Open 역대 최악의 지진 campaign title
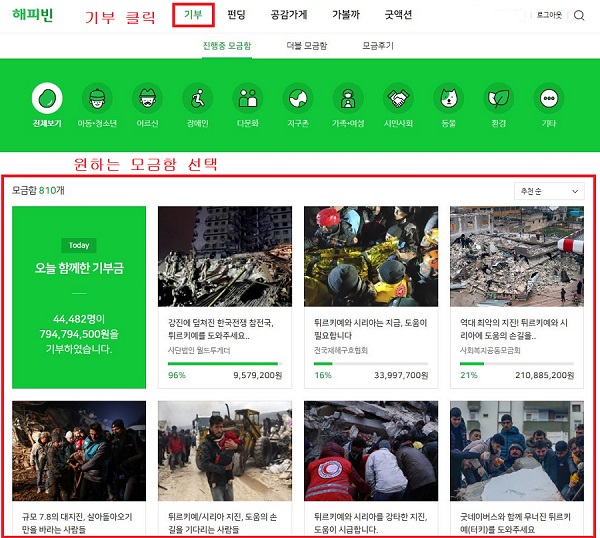The height and width of the screenshot is (538, 600). coord(514,329)
